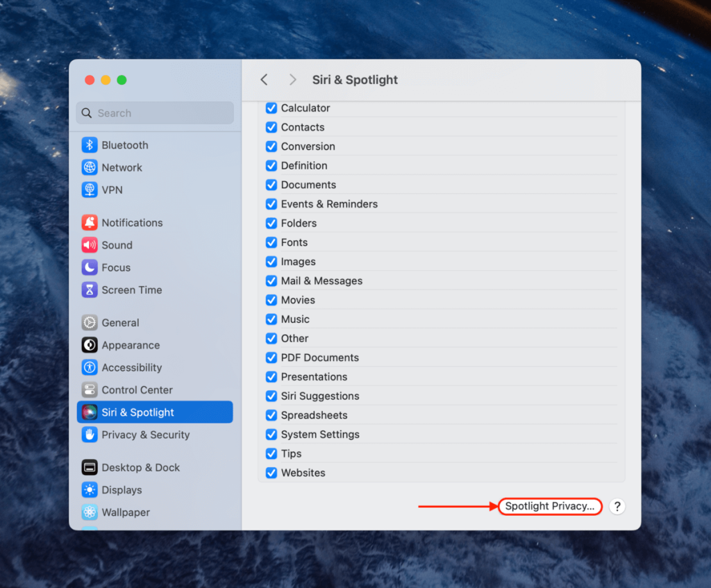
Task: Uncheck the Calculator search result category
Action: click(271, 108)
